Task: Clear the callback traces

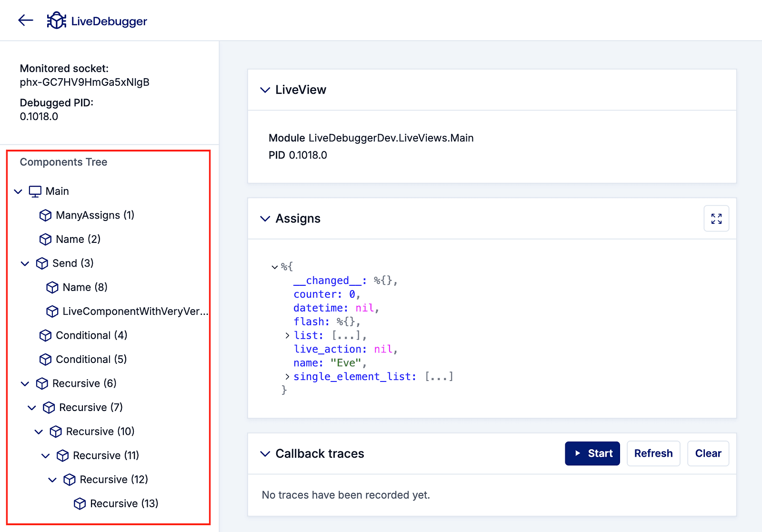Action: 708,453
